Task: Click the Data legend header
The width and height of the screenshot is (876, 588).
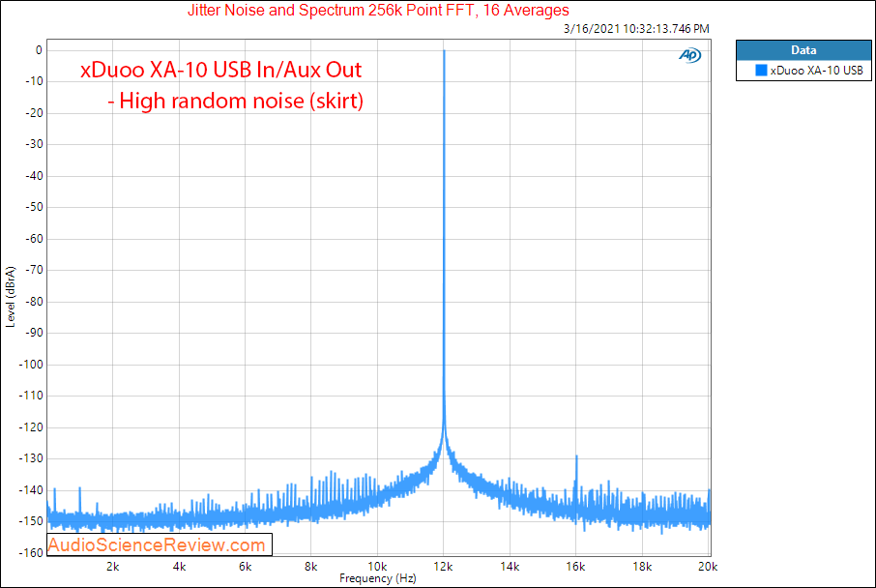Action: click(x=803, y=50)
